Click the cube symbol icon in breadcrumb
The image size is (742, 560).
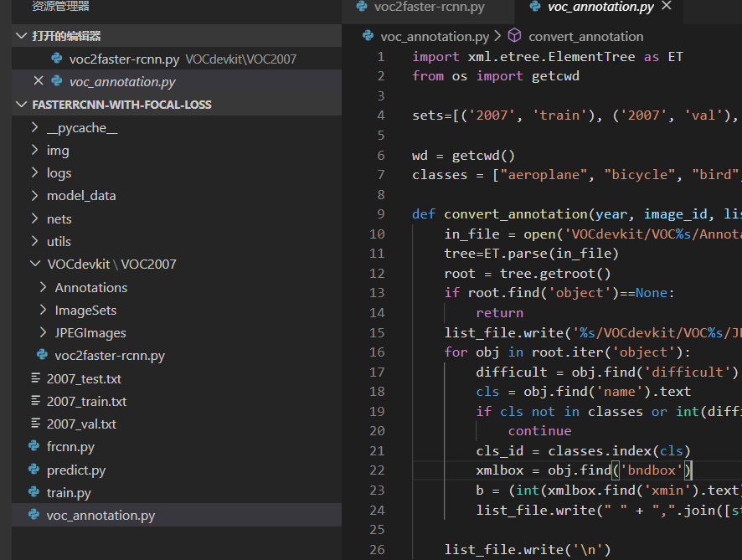[514, 35]
